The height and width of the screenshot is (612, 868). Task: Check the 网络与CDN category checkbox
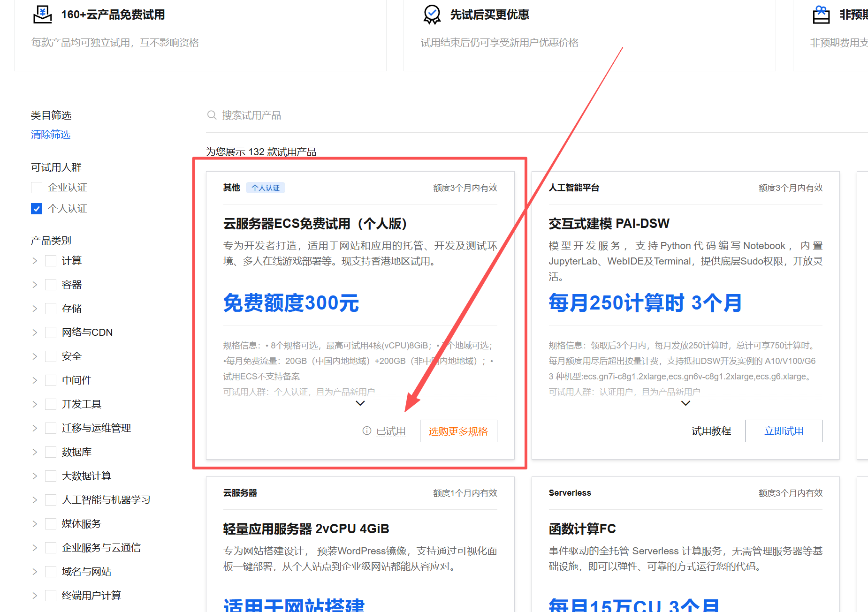click(51, 332)
